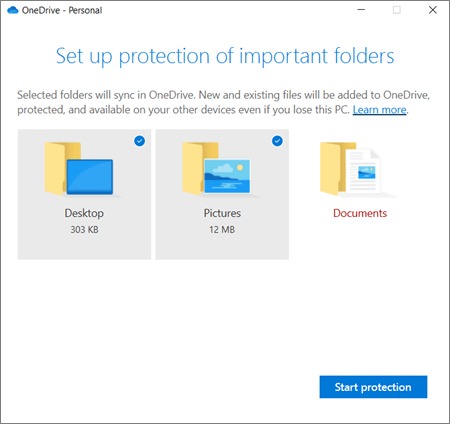Click the OneDrive - Personal window title
Screen dimensions: 450x424
click(62, 10)
